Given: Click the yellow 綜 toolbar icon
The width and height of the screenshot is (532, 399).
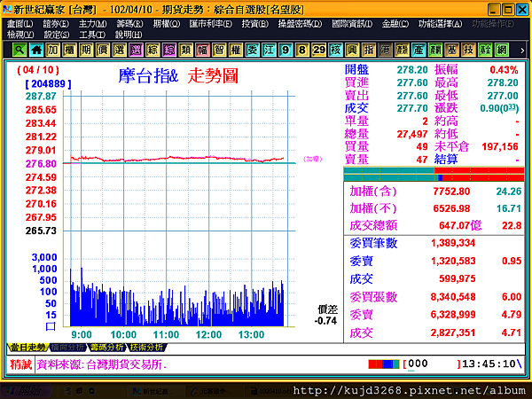Looking at the screenshot, I should coord(153,50).
